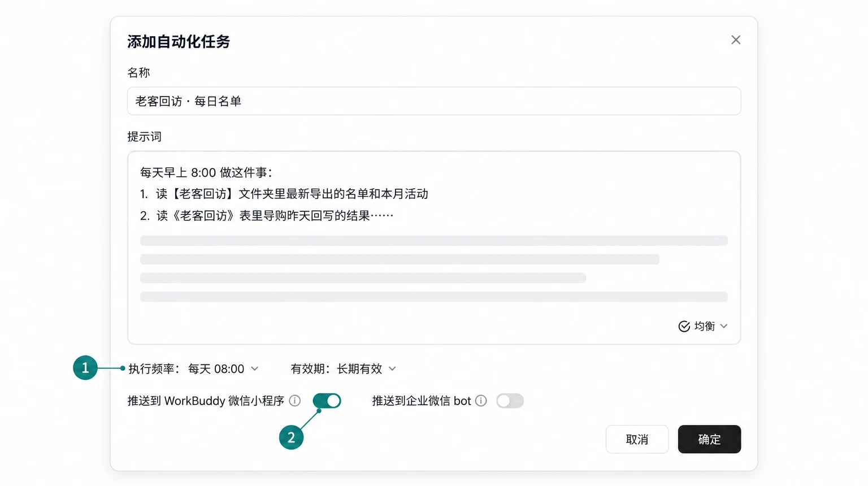This screenshot has width=868, height=486.
Task: Enable the 推送到企业微信 bot switch
Action: [510, 401]
